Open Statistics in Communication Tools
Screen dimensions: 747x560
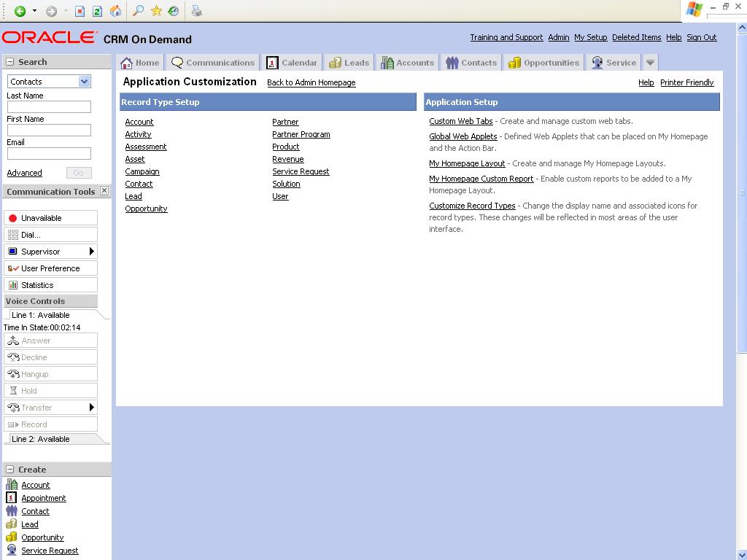pos(50,285)
